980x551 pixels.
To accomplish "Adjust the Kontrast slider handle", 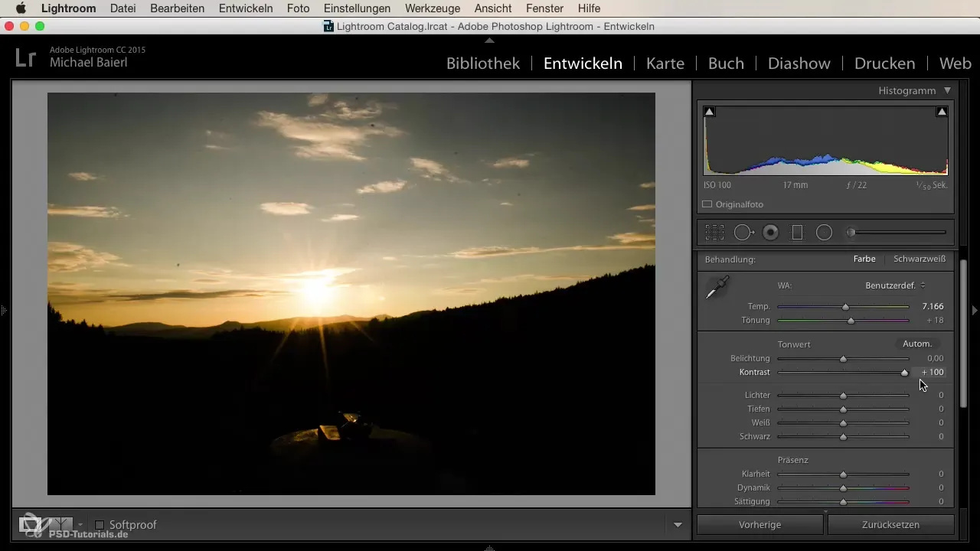I will pyautogui.click(x=905, y=373).
